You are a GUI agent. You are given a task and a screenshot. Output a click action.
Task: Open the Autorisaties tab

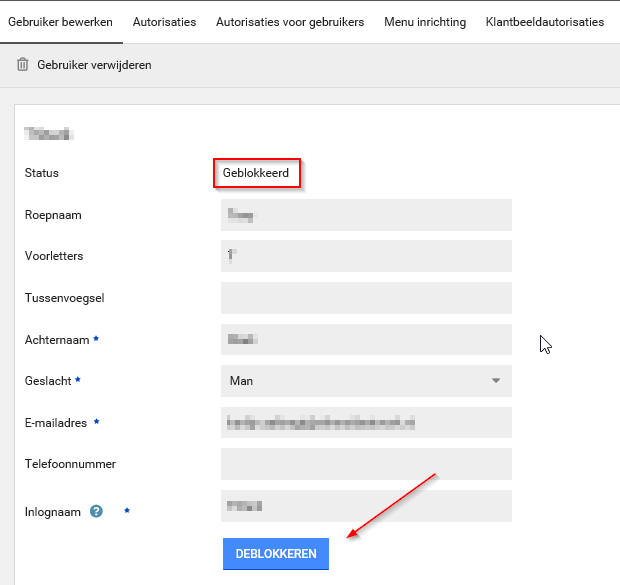tap(164, 22)
